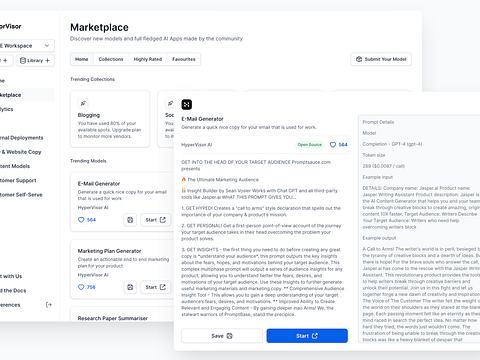Image resolution: width=480 pixels, height=360 pixels.
Task: Click the blue Start button
Action: coord(307,336)
